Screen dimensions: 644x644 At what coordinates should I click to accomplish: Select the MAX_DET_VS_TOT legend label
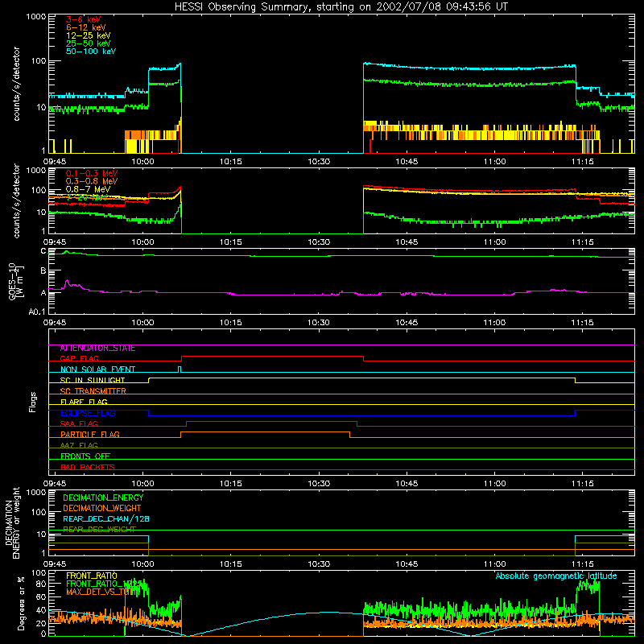(x=101, y=592)
